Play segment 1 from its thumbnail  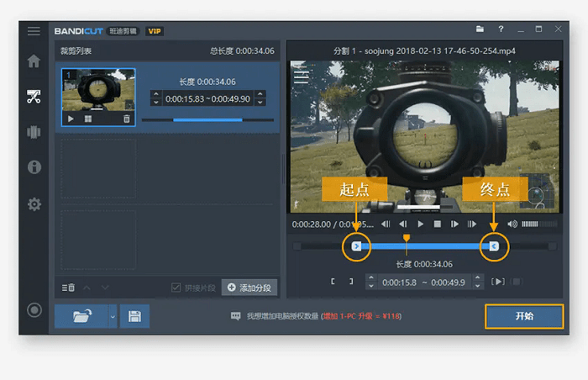pos(71,119)
